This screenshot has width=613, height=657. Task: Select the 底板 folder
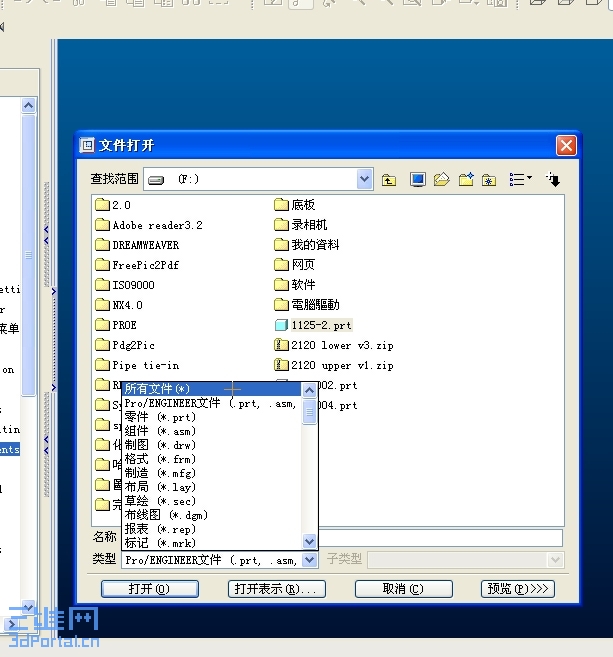(295, 205)
